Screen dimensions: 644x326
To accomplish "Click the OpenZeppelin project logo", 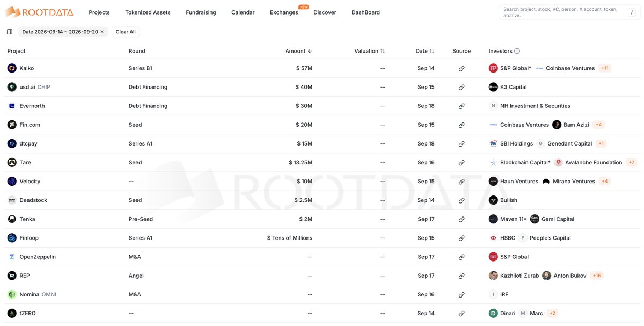I will click(x=12, y=257).
